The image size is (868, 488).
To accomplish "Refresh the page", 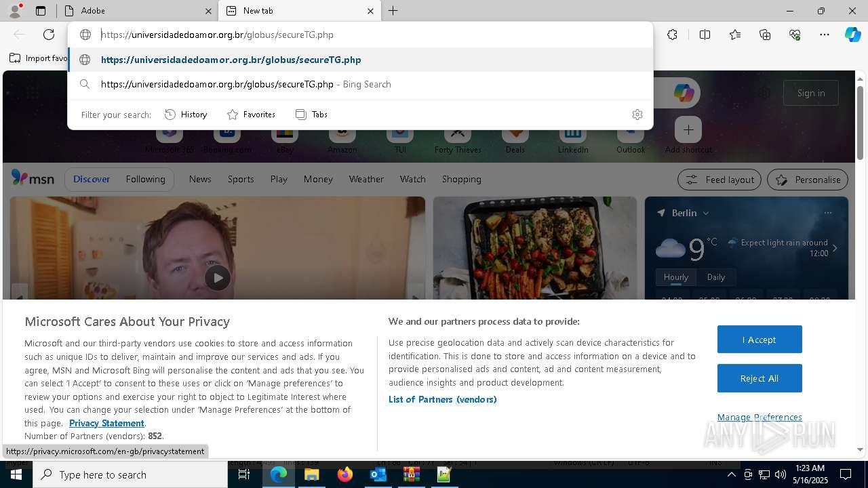I will tap(49, 35).
